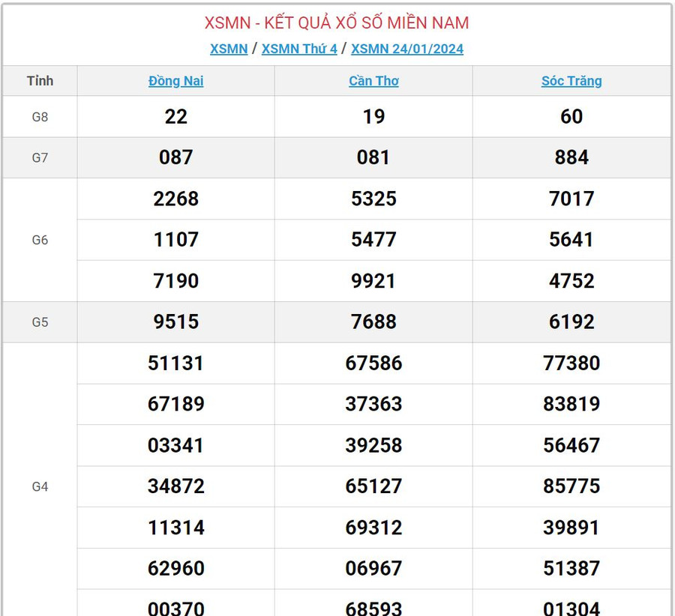Viewport: 675px width, 616px height.
Task: Click the Tỉnh column header cell
Action: click(40, 81)
